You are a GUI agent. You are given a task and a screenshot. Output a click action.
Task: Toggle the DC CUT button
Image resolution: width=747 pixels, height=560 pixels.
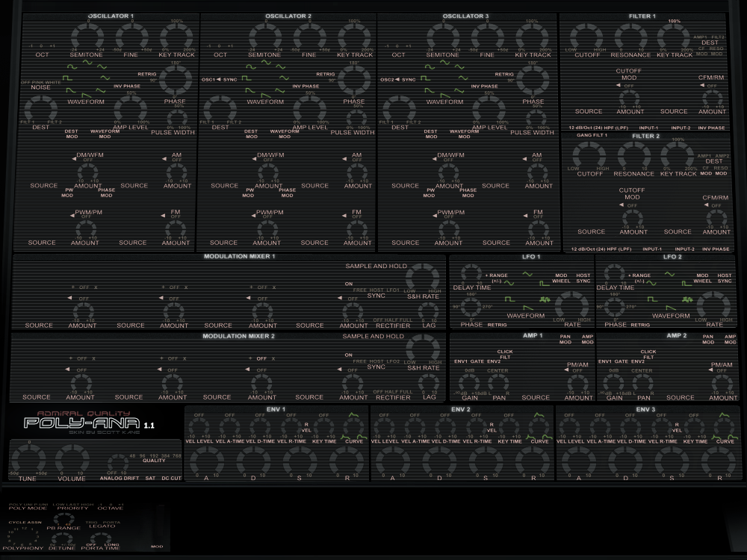coord(172,478)
